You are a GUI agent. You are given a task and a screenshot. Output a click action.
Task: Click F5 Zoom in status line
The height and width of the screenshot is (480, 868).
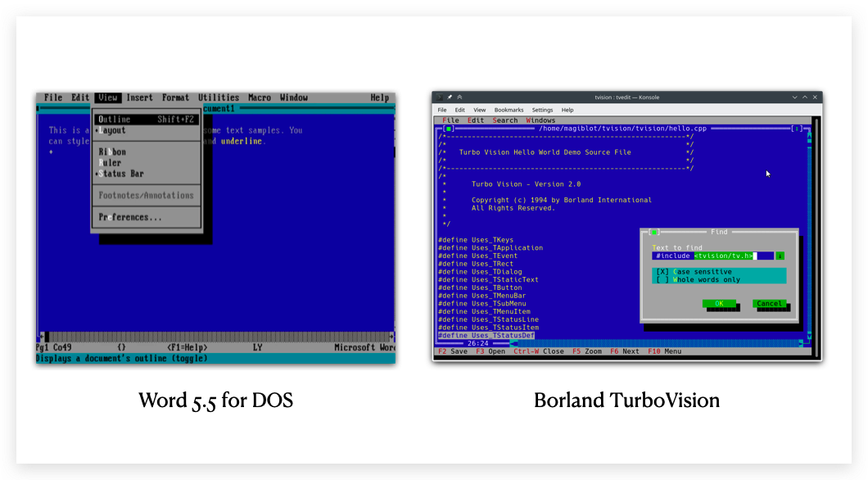tap(587, 351)
